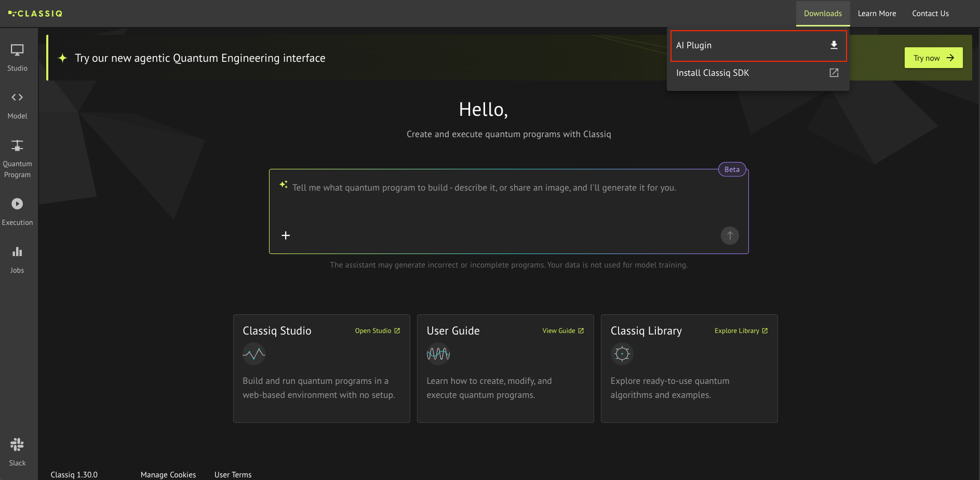Click the Install Classiq SDK external-link icon

click(834, 73)
